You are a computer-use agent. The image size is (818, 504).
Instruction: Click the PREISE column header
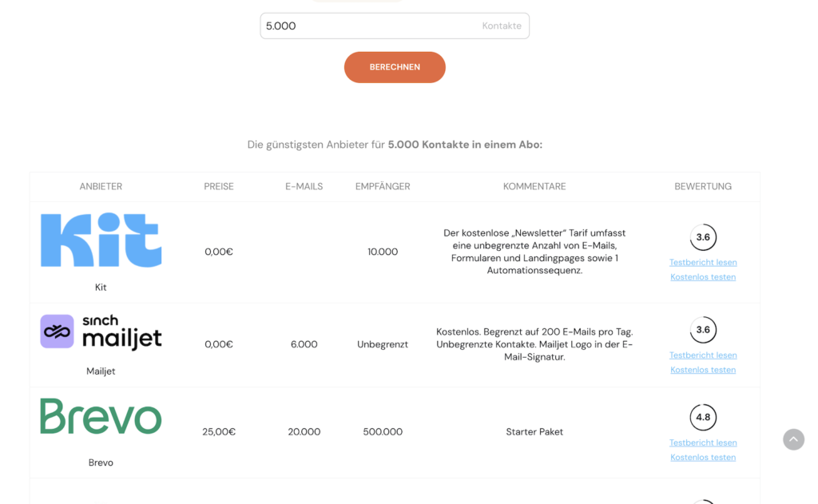click(219, 186)
